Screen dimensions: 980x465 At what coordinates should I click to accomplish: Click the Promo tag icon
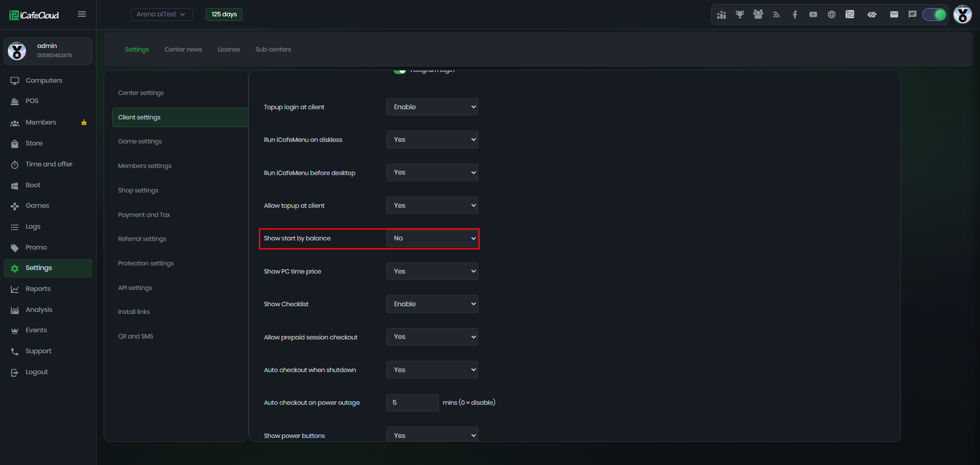(x=15, y=248)
